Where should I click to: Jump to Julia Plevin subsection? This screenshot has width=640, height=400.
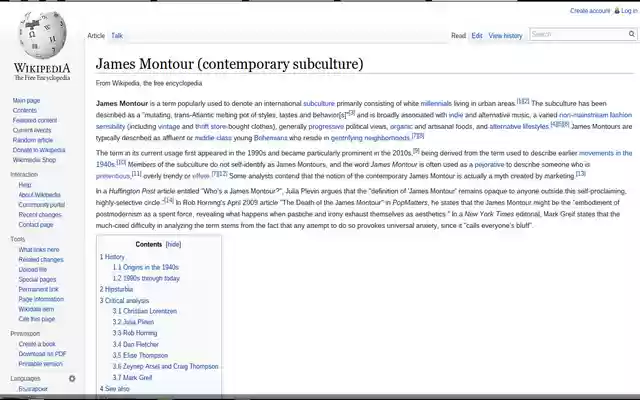click(133, 322)
